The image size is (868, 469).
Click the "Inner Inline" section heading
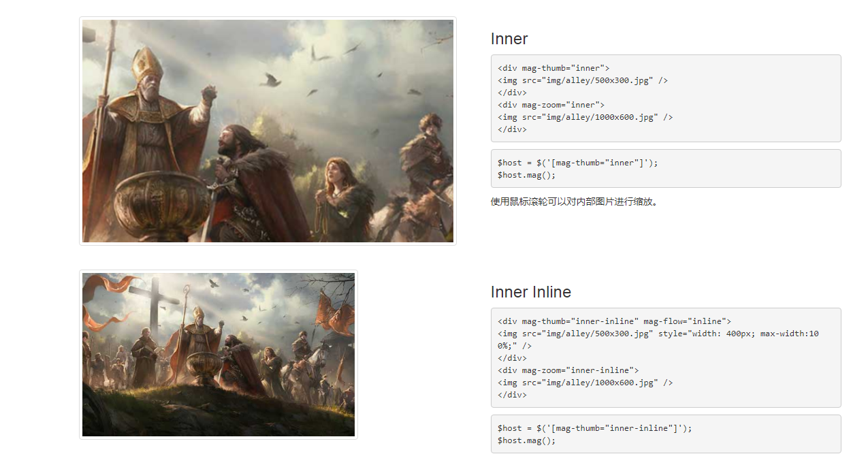pos(530,292)
